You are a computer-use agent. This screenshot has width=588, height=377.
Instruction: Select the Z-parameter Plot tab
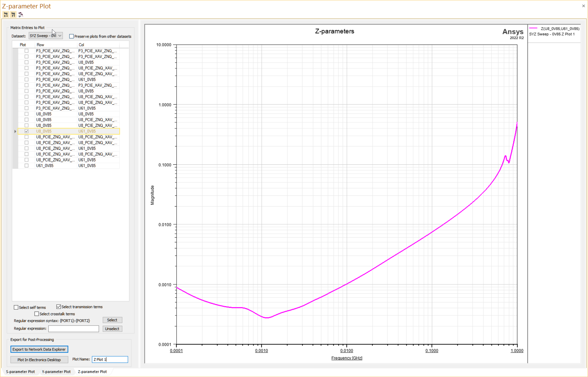click(92, 372)
